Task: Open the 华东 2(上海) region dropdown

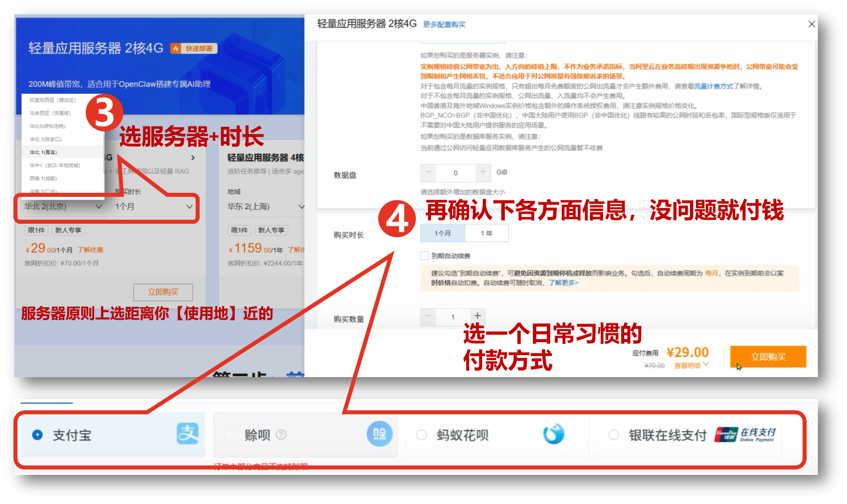Action: point(266,207)
